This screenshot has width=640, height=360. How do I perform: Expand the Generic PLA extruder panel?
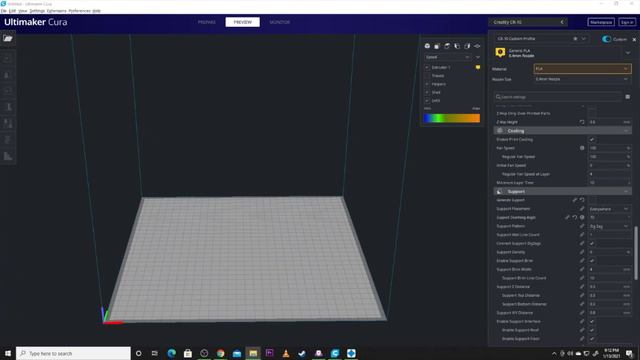(627, 53)
